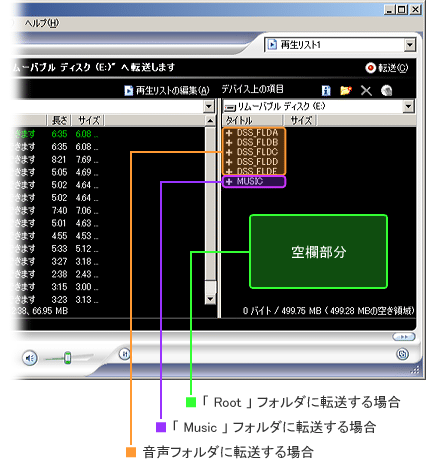
Task: Open the 再生リスト1 dropdown arrow
Action: coord(410,45)
